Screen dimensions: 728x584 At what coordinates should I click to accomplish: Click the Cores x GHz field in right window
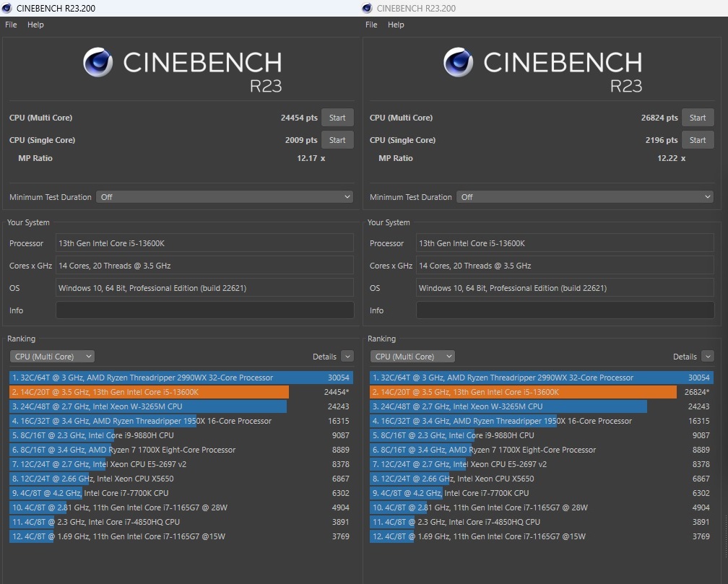click(565, 266)
